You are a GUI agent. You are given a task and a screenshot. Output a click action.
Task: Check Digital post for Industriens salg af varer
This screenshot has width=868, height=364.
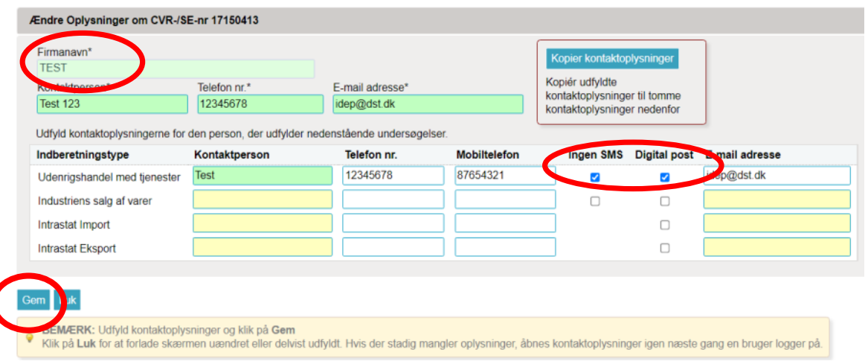[x=665, y=201]
